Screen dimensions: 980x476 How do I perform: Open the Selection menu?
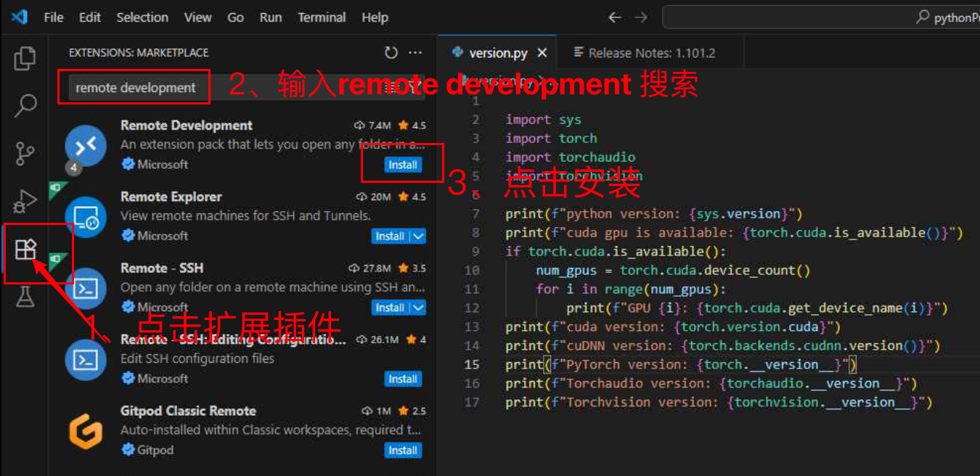coord(142,17)
